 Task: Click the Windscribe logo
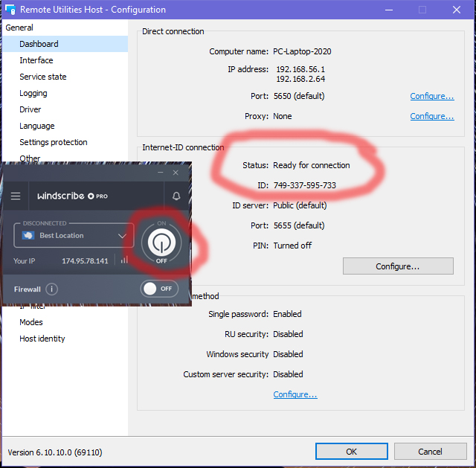pos(72,196)
